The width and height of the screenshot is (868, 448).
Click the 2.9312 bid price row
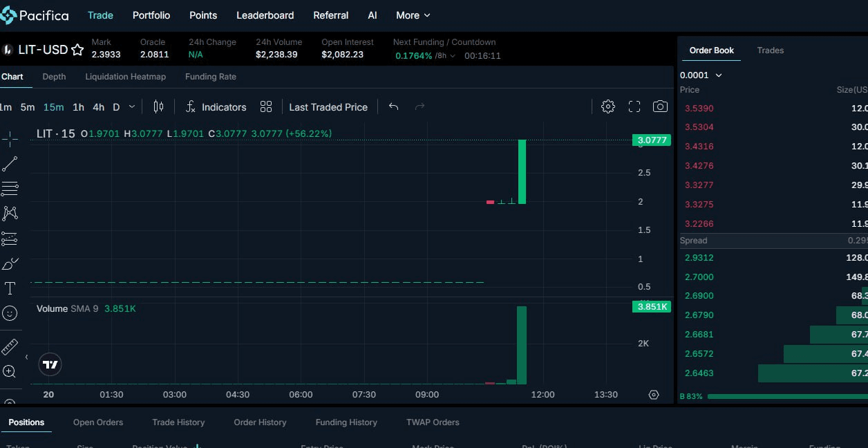click(760, 258)
